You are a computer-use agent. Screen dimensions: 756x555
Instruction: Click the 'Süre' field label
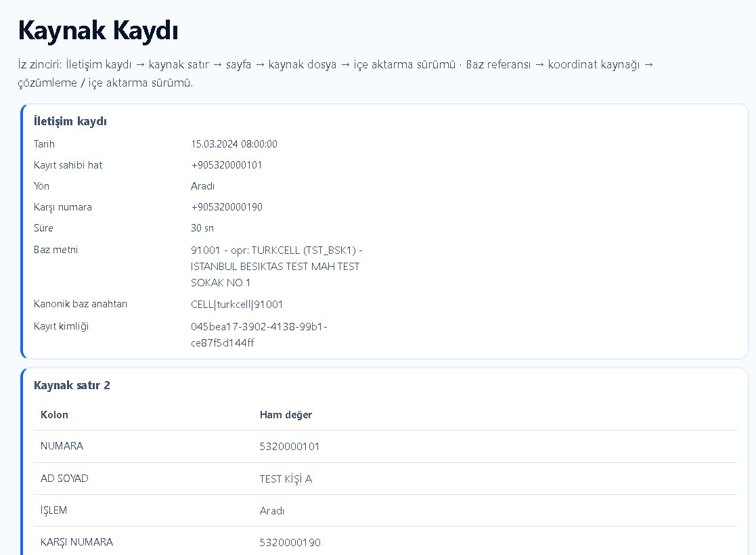coord(43,228)
